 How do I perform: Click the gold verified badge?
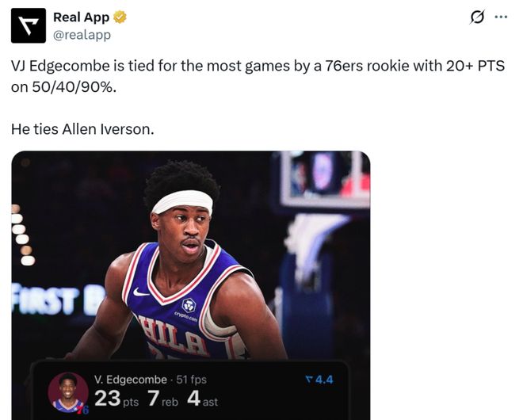coord(120,17)
